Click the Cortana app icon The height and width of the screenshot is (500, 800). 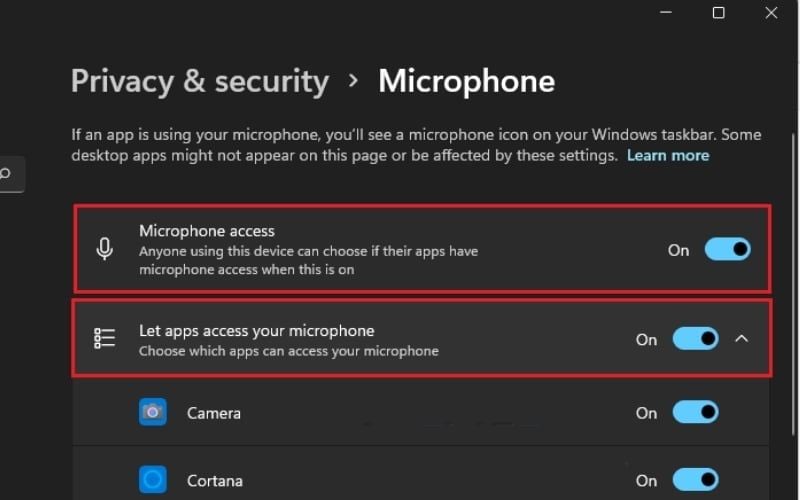(153, 480)
